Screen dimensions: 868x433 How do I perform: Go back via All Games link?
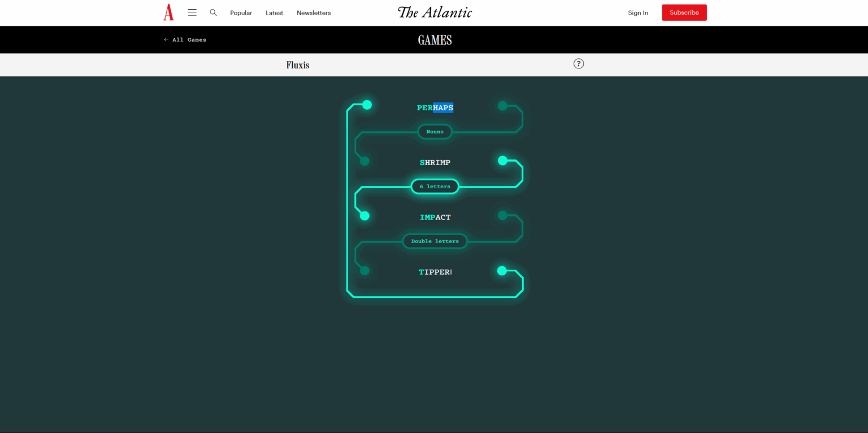185,40
